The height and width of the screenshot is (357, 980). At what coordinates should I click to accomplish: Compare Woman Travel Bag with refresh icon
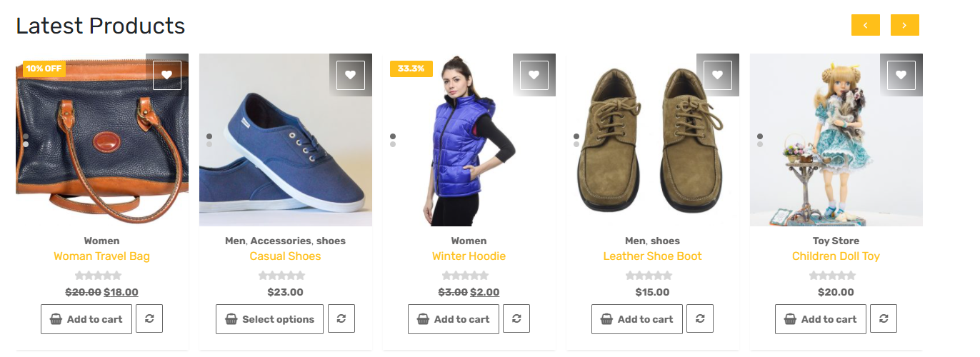149,318
